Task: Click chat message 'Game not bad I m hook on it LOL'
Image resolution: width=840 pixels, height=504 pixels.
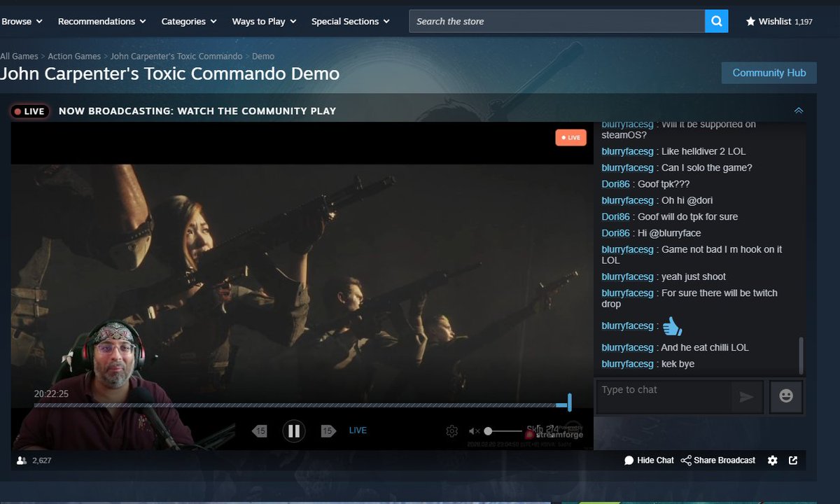Action: (x=692, y=255)
